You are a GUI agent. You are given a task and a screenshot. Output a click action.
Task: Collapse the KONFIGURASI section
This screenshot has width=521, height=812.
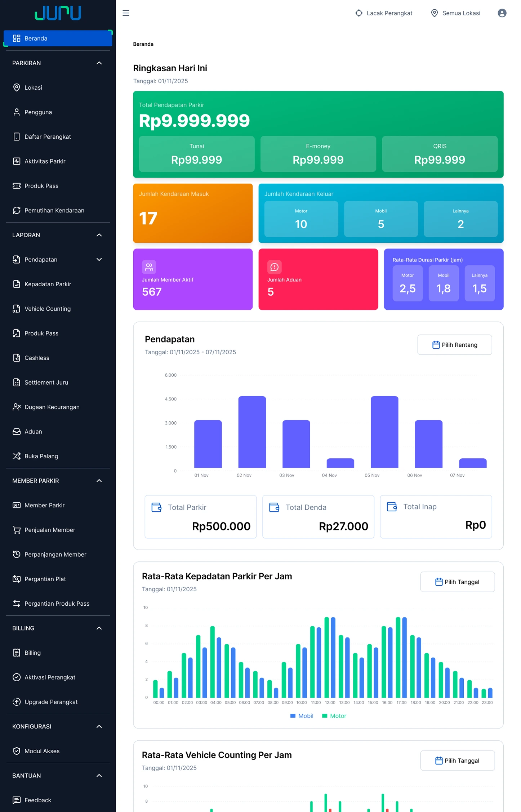[x=99, y=726]
